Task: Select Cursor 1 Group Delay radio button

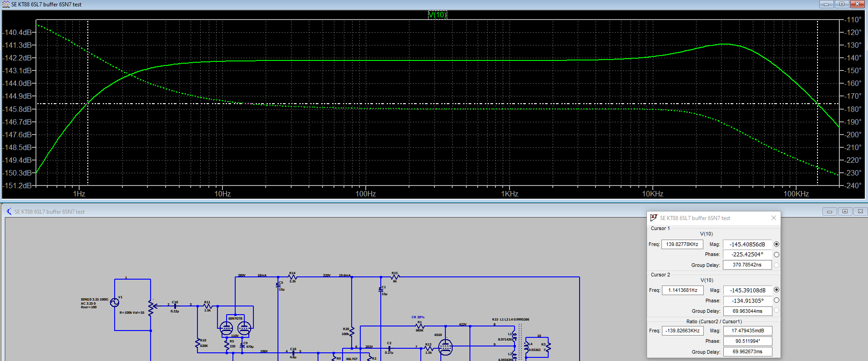Action: point(776,265)
